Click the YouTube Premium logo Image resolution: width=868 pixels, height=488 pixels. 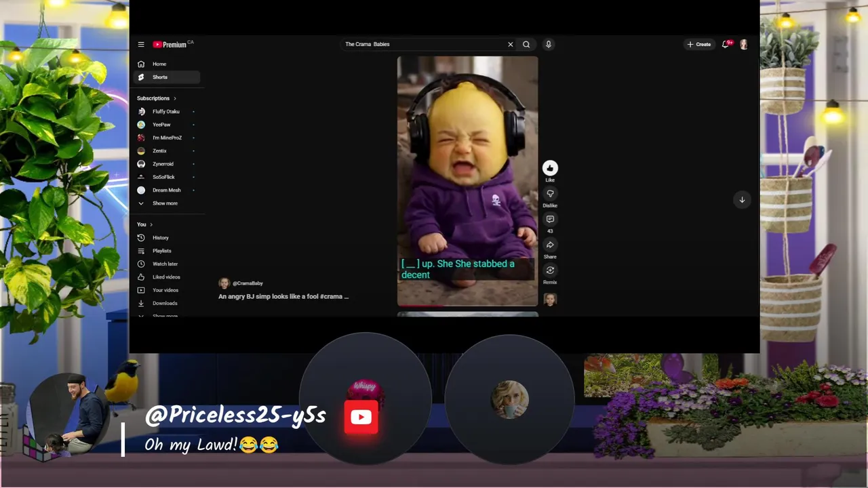[170, 45]
